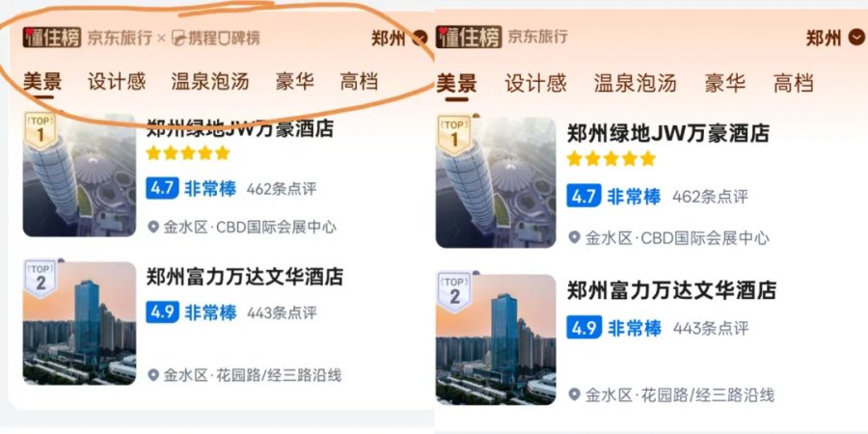View 462条点评 reviews in left screen
The width and height of the screenshot is (868, 434).
click(x=282, y=189)
